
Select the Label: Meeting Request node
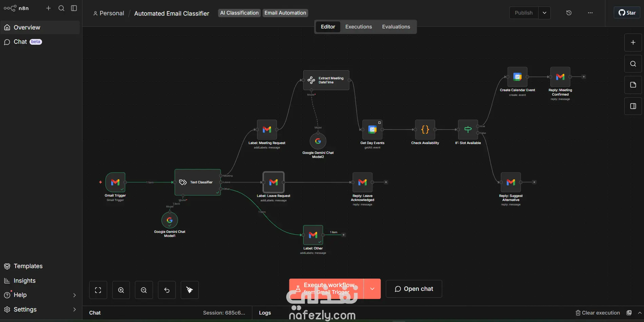[267, 129]
